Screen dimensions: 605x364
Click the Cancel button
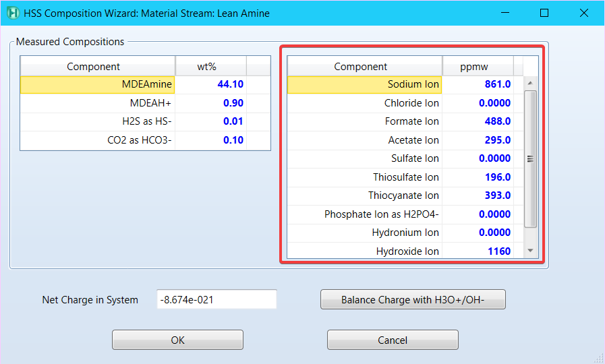coord(393,340)
